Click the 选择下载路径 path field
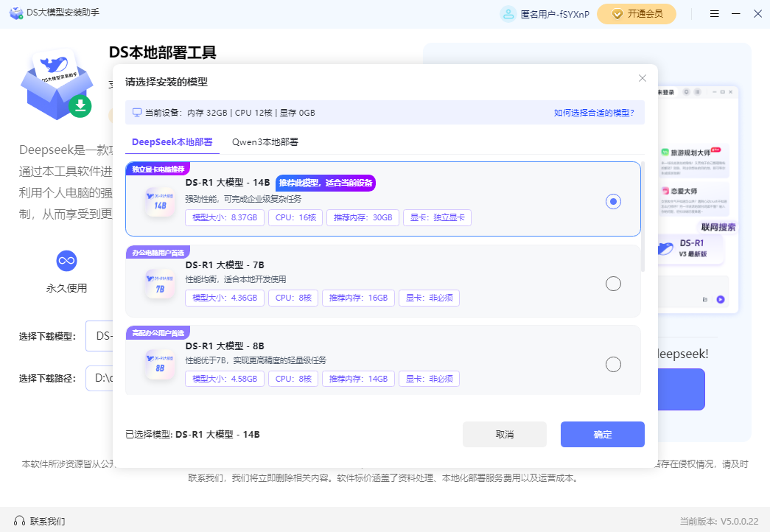This screenshot has width=770, height=532. [x=99, y=379]
